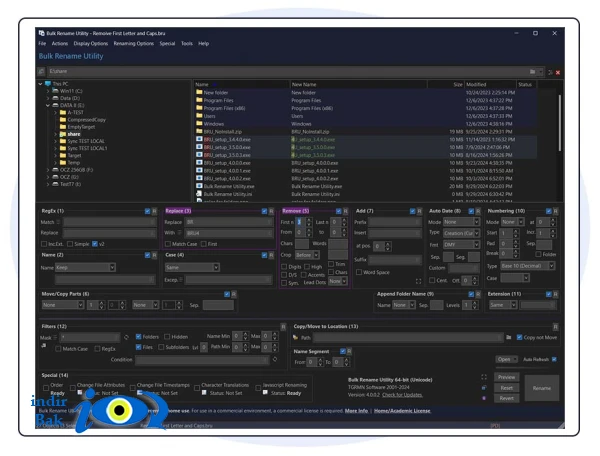Click the R reset button for Name (2)
The image size is (600, 456).
coord(154,255)
